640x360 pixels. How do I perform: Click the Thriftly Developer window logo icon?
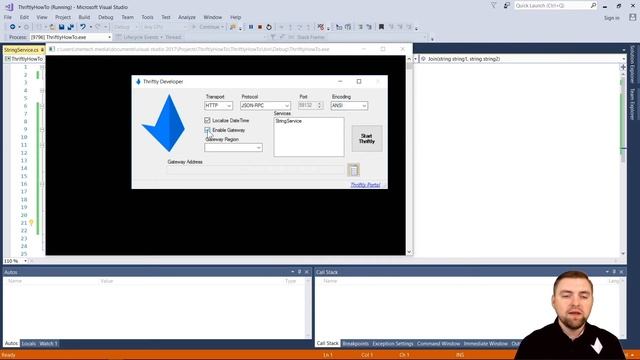tap(138, 82)
